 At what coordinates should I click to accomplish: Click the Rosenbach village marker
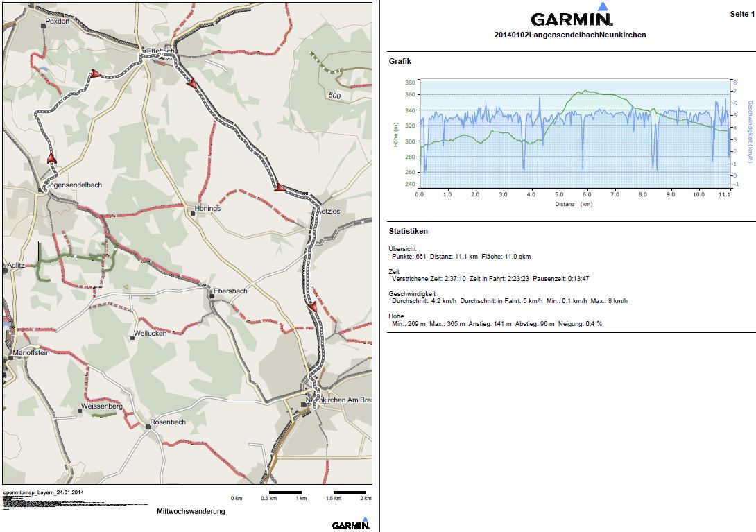click(148, 427)
